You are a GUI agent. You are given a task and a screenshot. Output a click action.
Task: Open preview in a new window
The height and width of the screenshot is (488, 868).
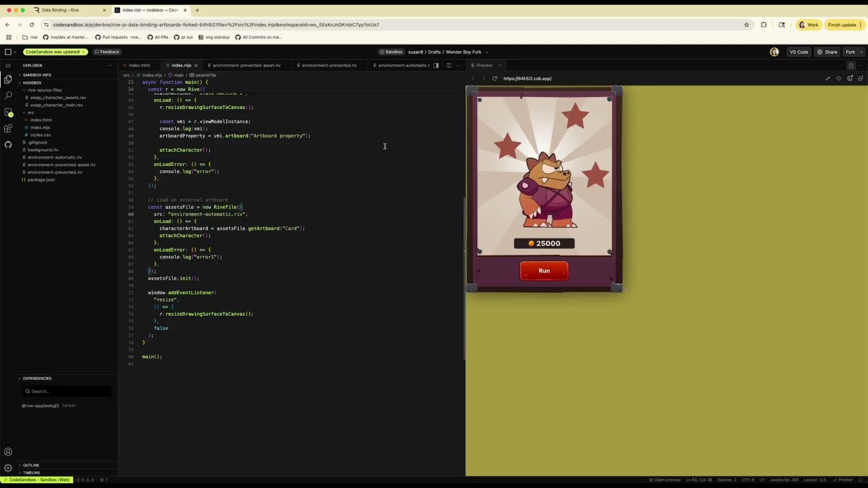tap(861, 79)
